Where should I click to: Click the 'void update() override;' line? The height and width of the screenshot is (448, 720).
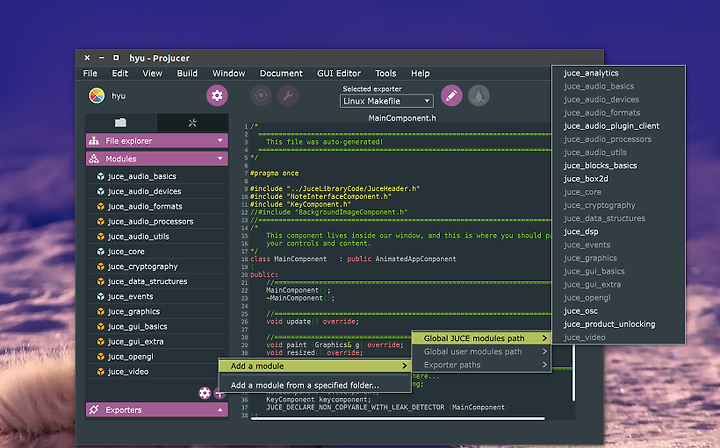[x=312, y=321]
